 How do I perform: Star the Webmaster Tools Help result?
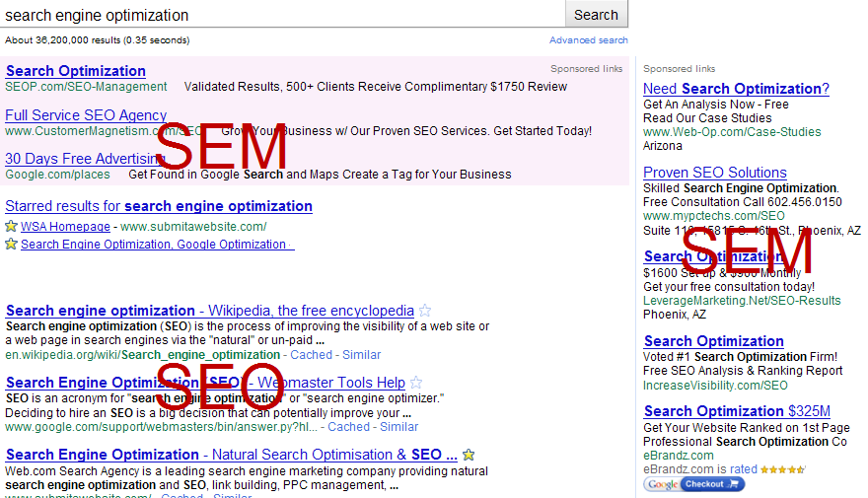click(416, 383)
